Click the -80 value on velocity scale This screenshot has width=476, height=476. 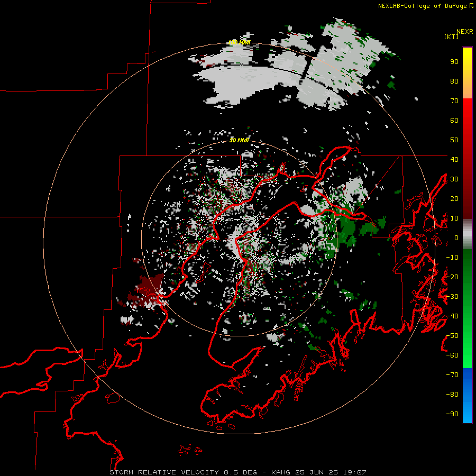coord(452,395)
